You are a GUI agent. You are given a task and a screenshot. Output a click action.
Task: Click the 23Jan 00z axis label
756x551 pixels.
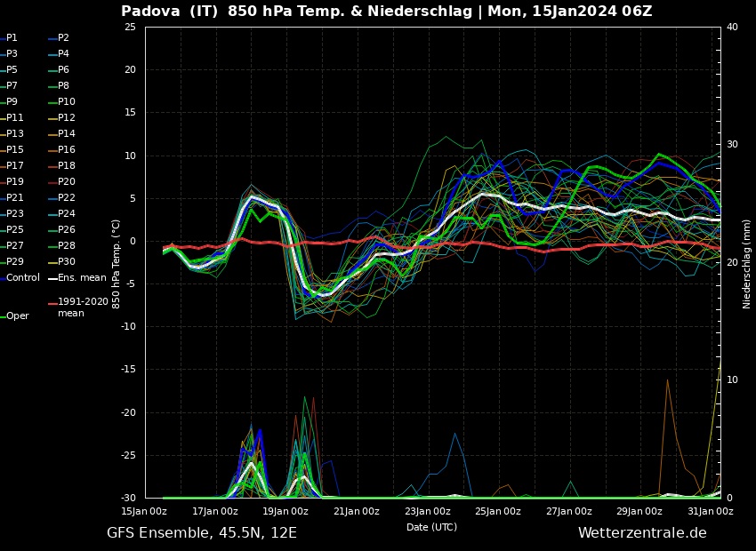pos(427,511)
